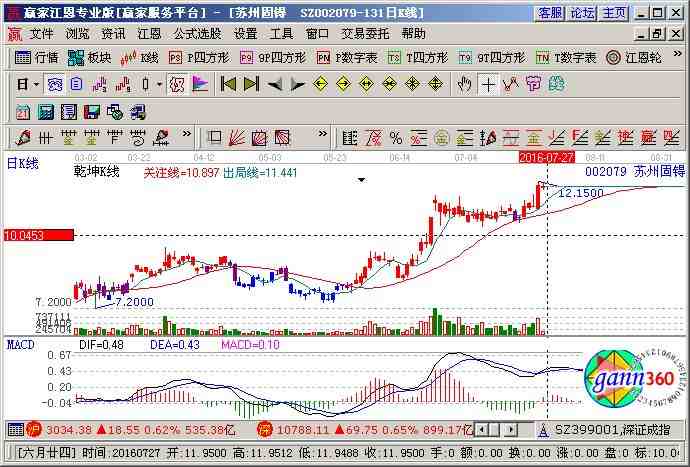The height and width of the screenshot is (467, 690).
Task: Open the 文件 menu
Action: pos(41,34)
